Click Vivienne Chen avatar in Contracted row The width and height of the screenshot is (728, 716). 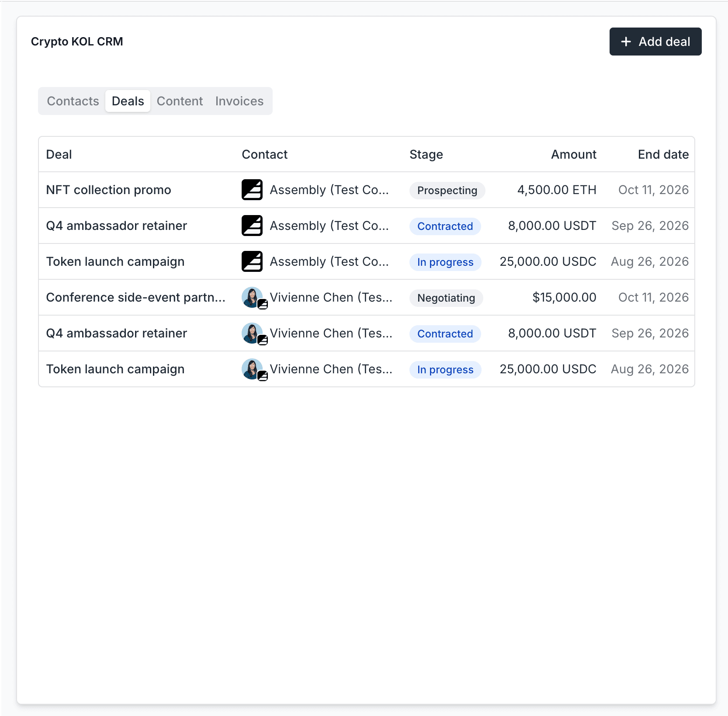click(x=253, y=333)
